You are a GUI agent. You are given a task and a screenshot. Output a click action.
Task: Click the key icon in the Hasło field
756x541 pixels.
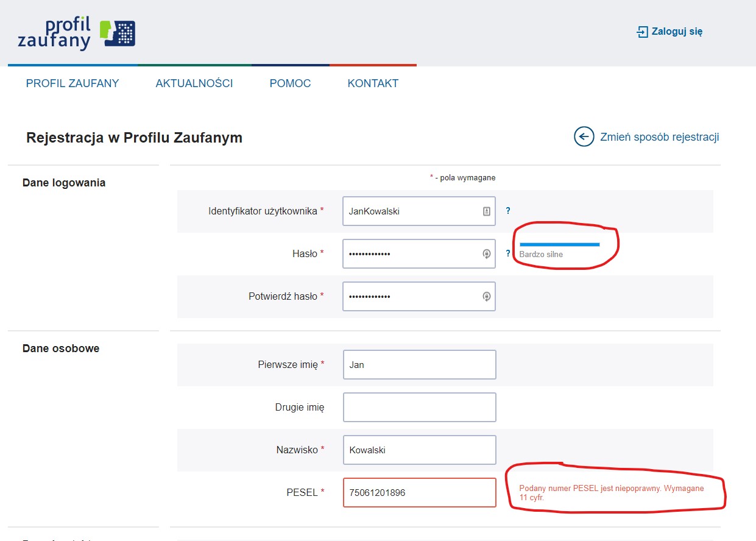point(486,254)
